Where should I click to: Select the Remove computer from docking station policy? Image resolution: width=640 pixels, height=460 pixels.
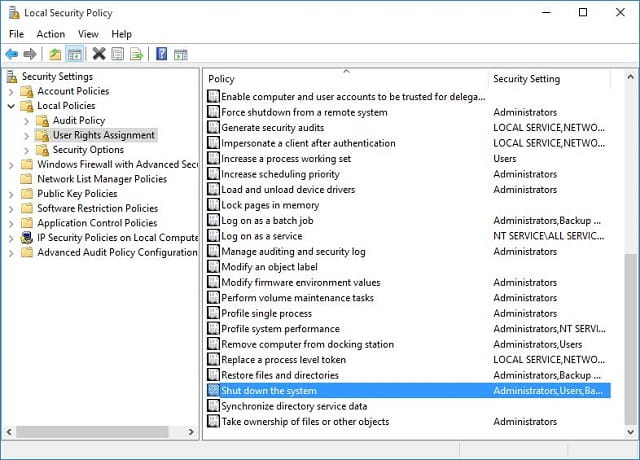coord(408,344)
